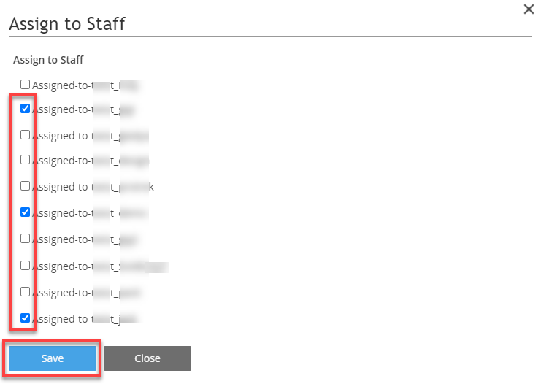Click the large Assign to Staff dialog title
Viewport: 541px width, 392px height.
pyautogui.click(x=67, y=24)
